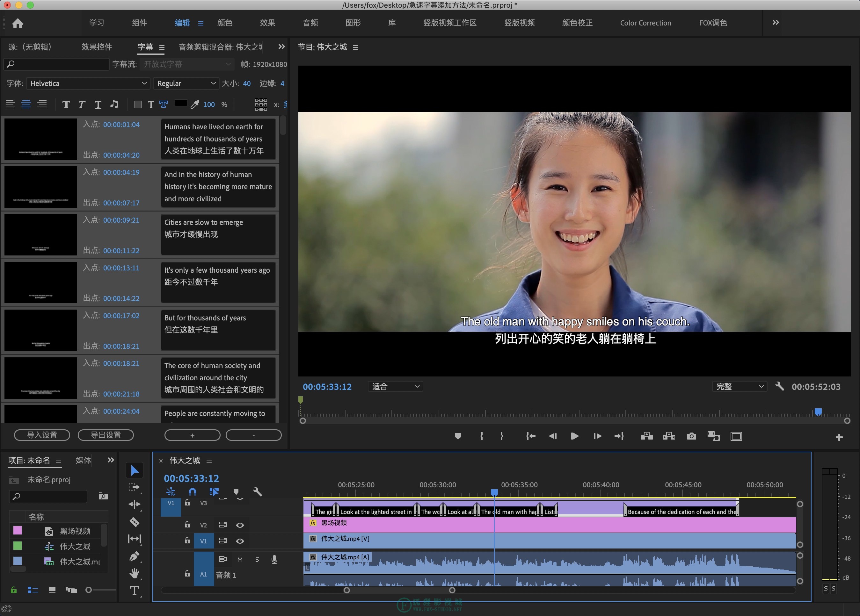This screenshot has height=616, width=860.
Task: Open timeline display settings wrench
Action: click(258, 492)
